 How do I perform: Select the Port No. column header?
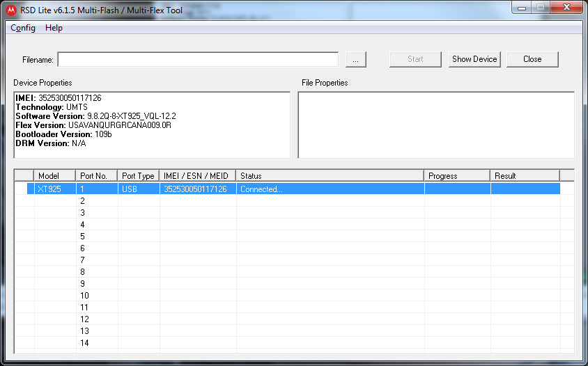click(x=97, y=176)
